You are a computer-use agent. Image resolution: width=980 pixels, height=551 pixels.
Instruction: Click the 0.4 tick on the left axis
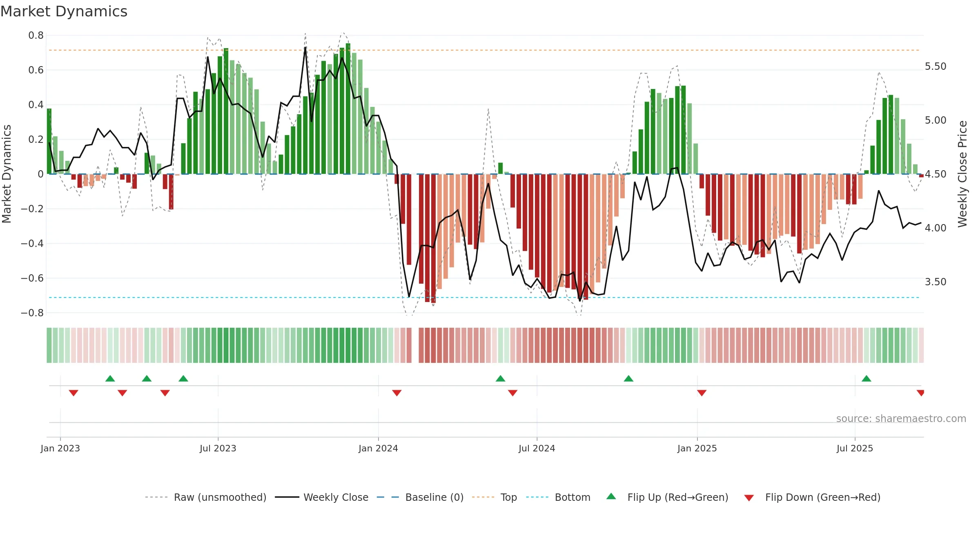tap(36, 105)
